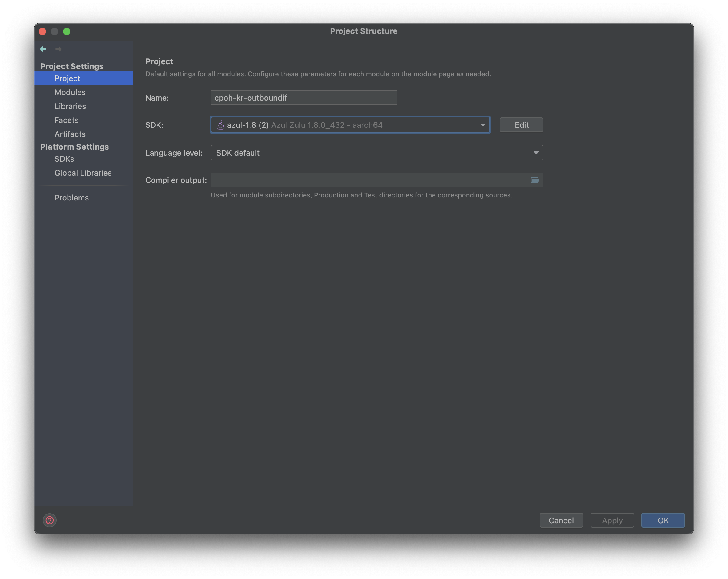The height and width of the screenshot is (579, 728).
Task: Click the Java cup icon in SDK field
Action: pyautogui.click(x=220, y=124)
